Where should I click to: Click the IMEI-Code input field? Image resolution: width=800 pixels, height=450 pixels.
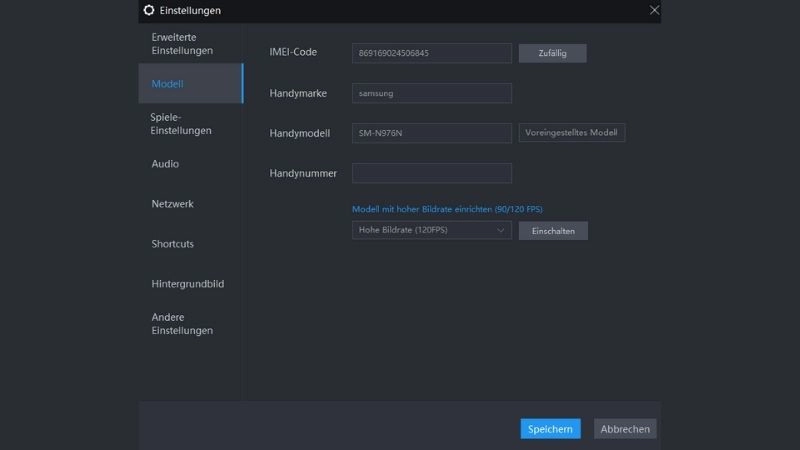(x=432, y=53)
